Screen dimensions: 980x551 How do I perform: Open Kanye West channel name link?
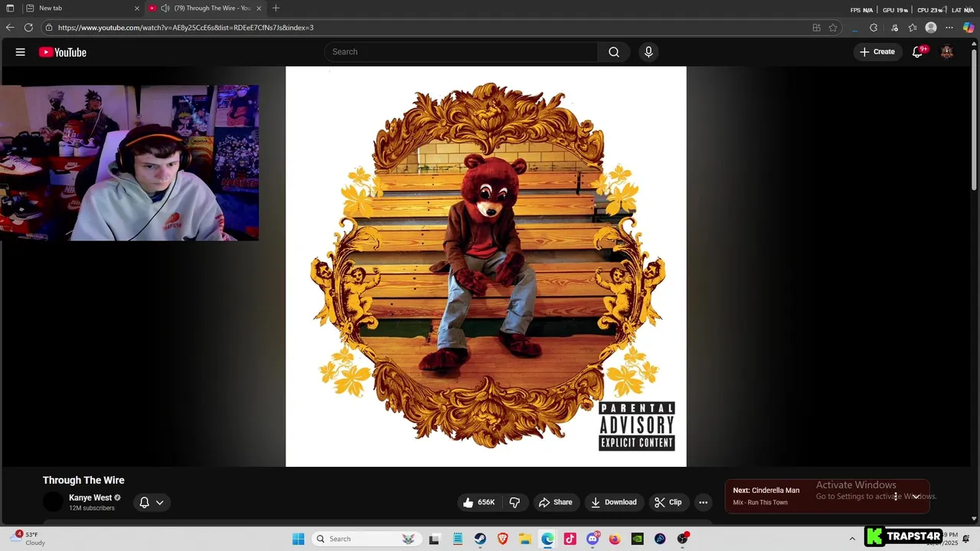point(90,497)
